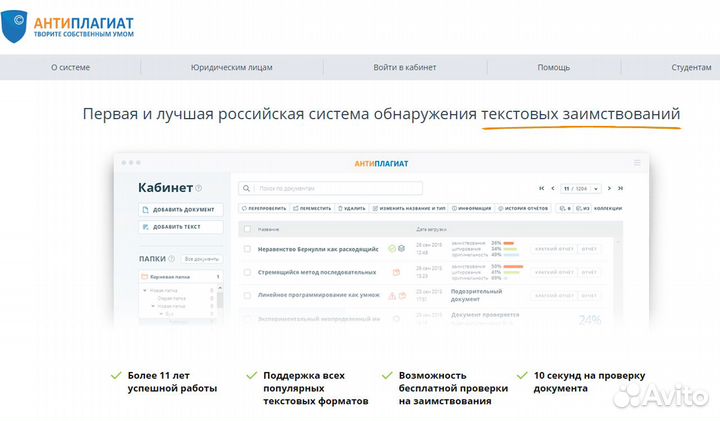Click 'Перепроверить' toolbar button
This screenshot has width=720, height=421.
tap(264, 208)
